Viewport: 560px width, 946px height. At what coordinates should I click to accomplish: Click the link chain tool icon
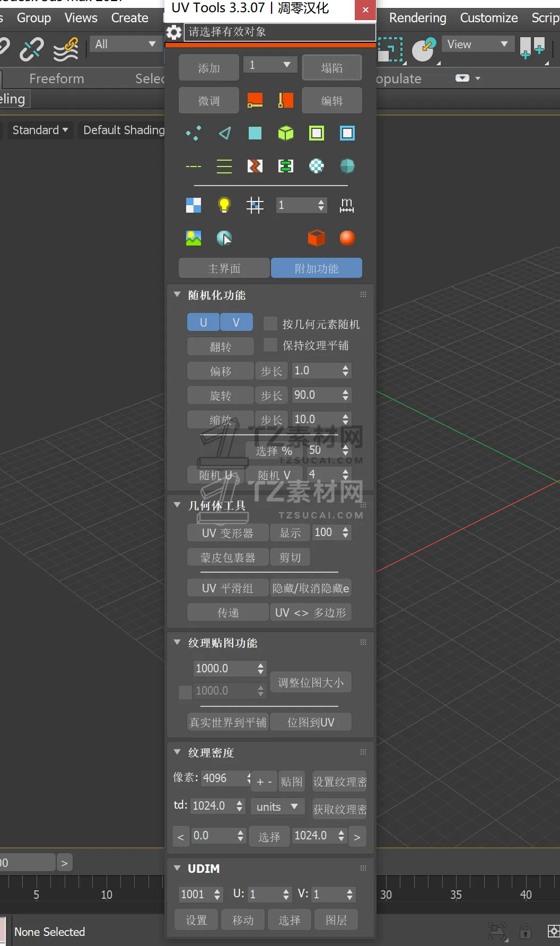32,49
